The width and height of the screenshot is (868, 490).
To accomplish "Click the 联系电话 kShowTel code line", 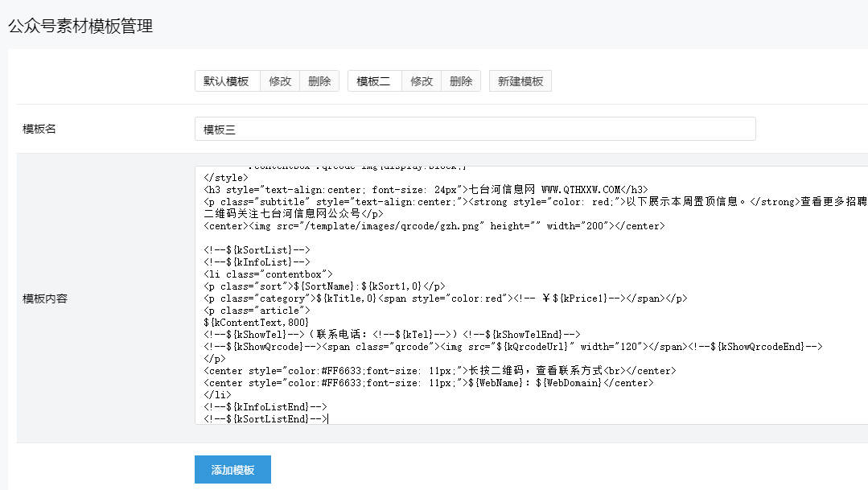I will click(x=392, y=335).
